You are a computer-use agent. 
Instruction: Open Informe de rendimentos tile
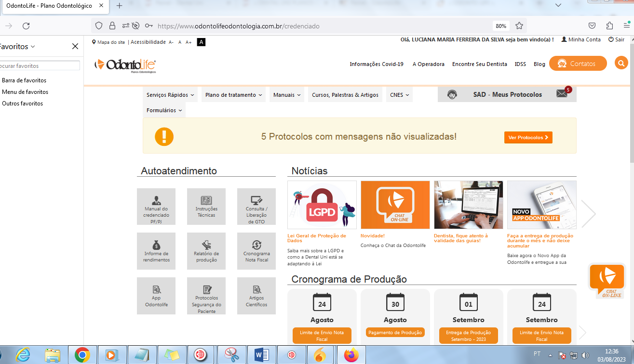tap(156, 251)
